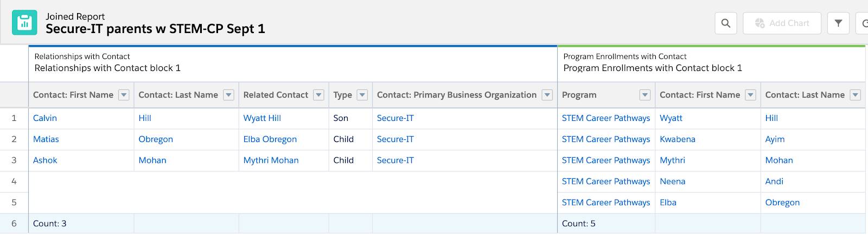Open Contact: Primary Business Organization column dropdown
Screen dimensions: 868x237
point(547,95)
